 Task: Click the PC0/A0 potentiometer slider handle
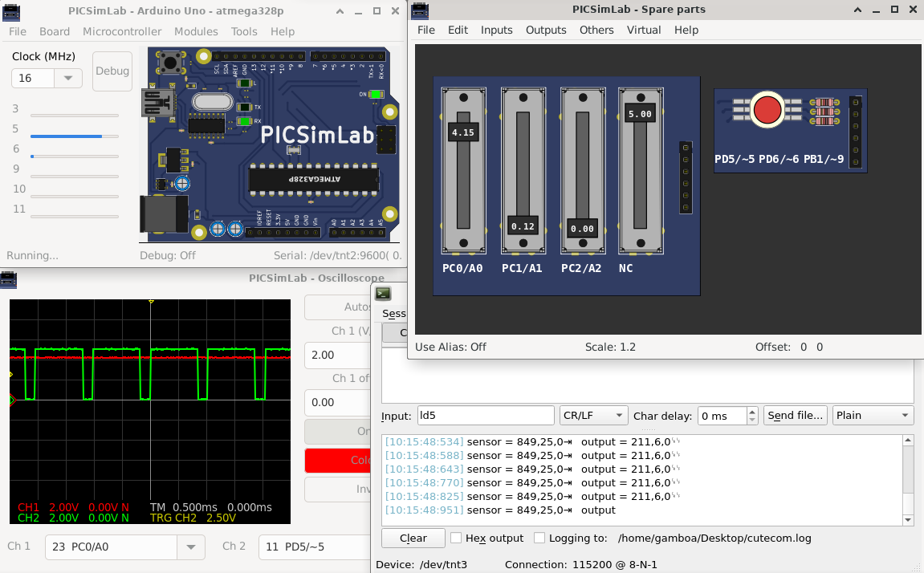click(x=464, y=131)
